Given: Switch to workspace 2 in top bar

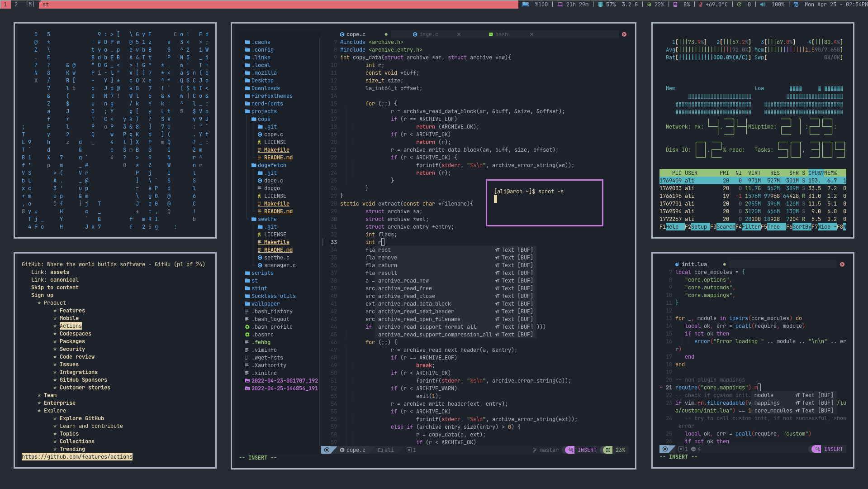Looking at the screenshot, I should pyautogui.click(x=16, y=5).
